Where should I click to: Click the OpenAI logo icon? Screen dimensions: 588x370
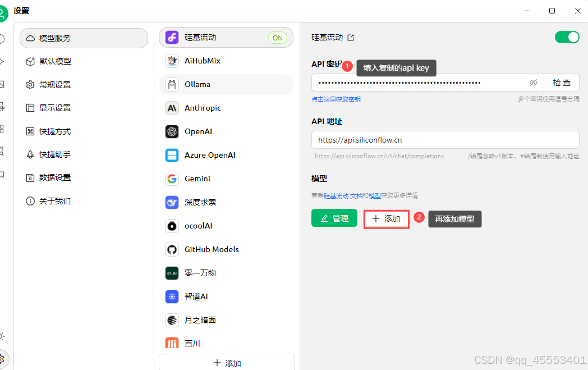pyautogui.click(x=172, y=132)
